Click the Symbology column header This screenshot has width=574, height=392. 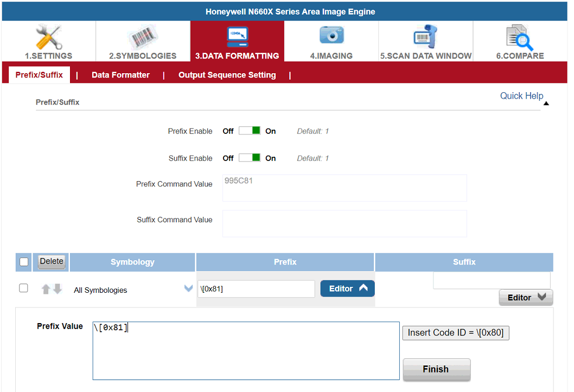coord(132,262)
